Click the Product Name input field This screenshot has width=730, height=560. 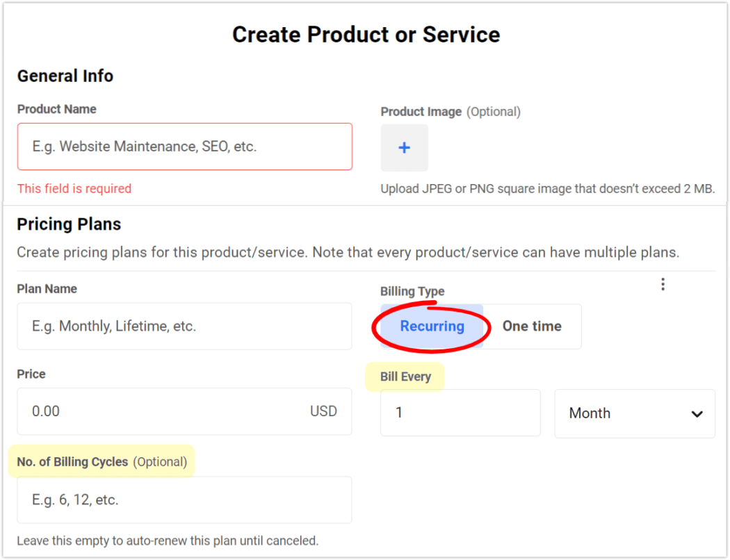click(x=184, y=147)
